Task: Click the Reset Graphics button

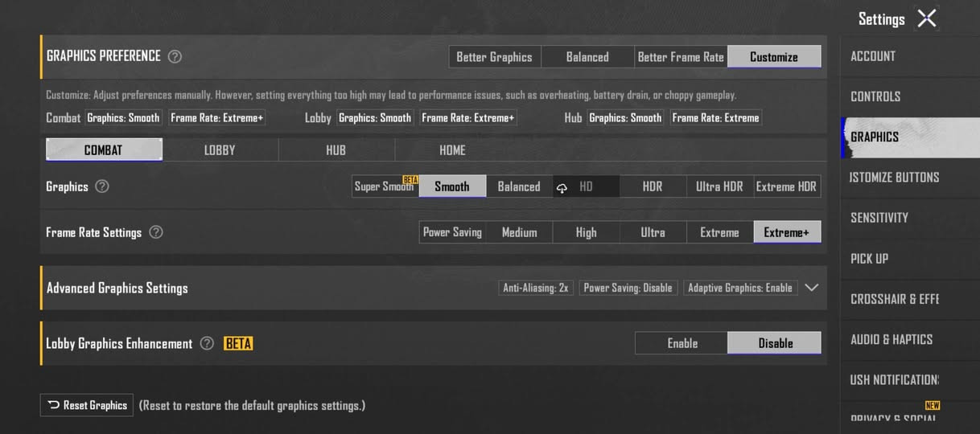Action: tap(87, 405)
